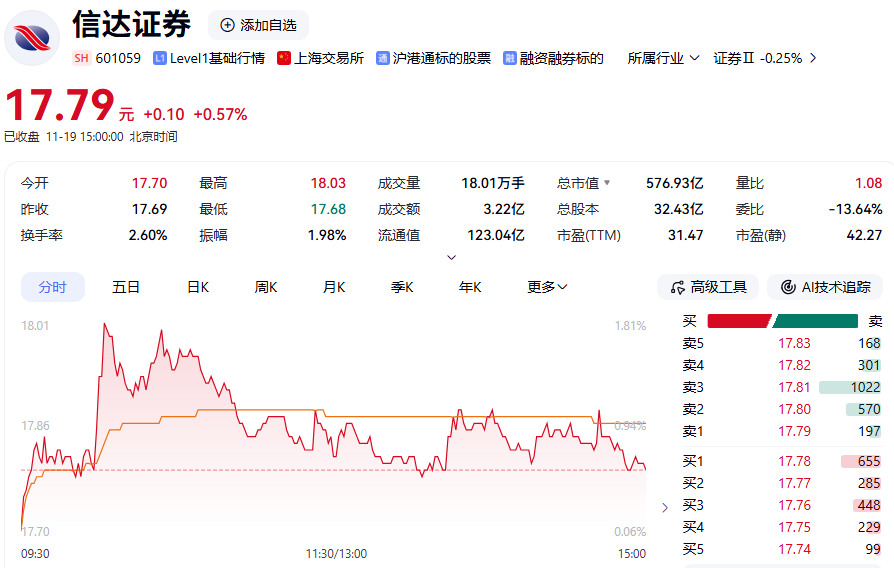Click the 卖3 order row at 17.81
Image resolution: width=894 pixels, height=568 pixels.
tap(781, 387)
